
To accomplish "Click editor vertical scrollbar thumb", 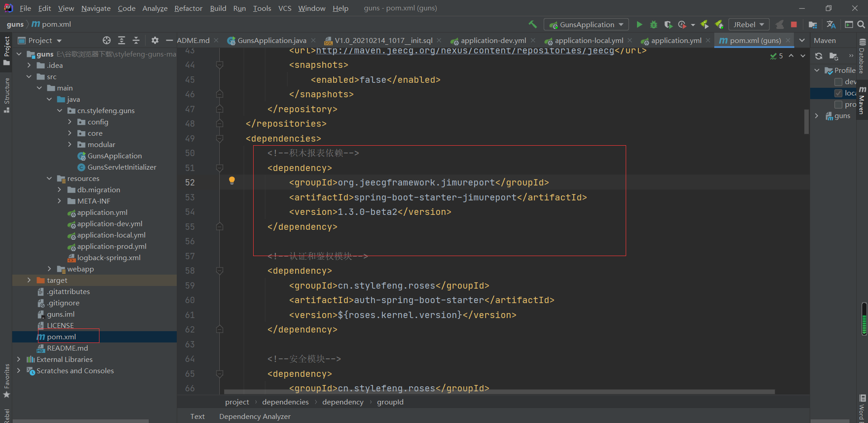I will point(807,121).
